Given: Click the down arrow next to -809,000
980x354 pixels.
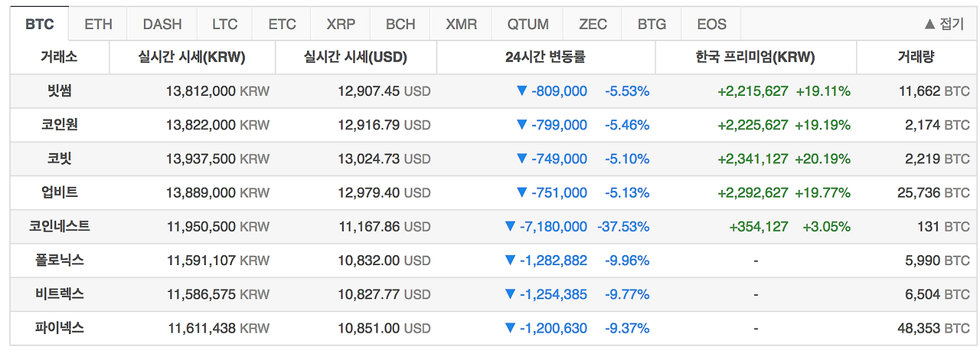Looking at the screenshot, I should [522, 90].
